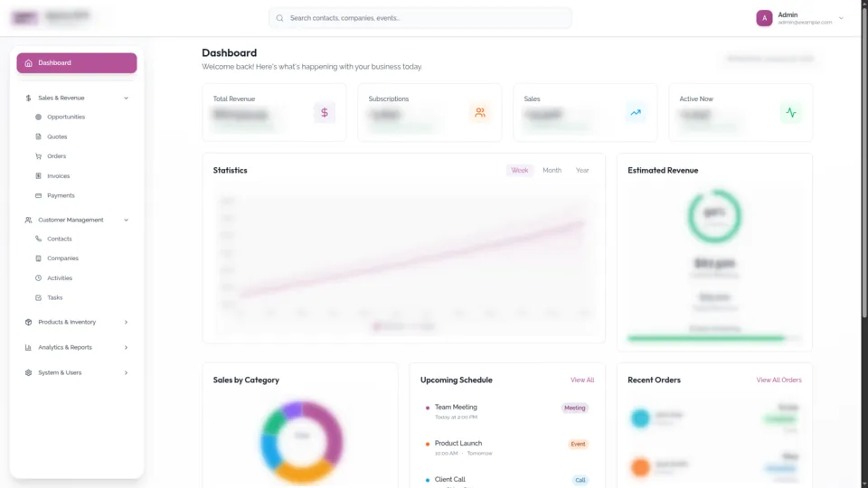
Task: Collapse the Customer Management section chevron
Action: pos(127,220)
